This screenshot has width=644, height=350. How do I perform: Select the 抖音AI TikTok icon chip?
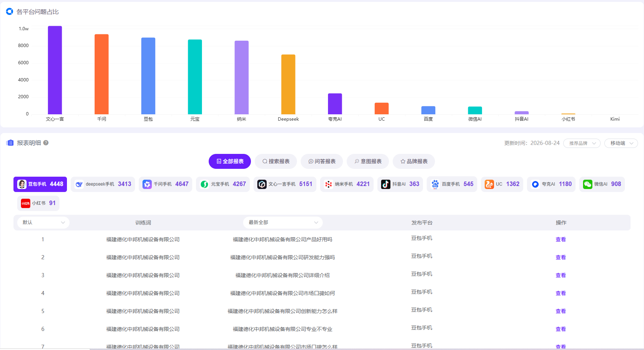point(400,184)
